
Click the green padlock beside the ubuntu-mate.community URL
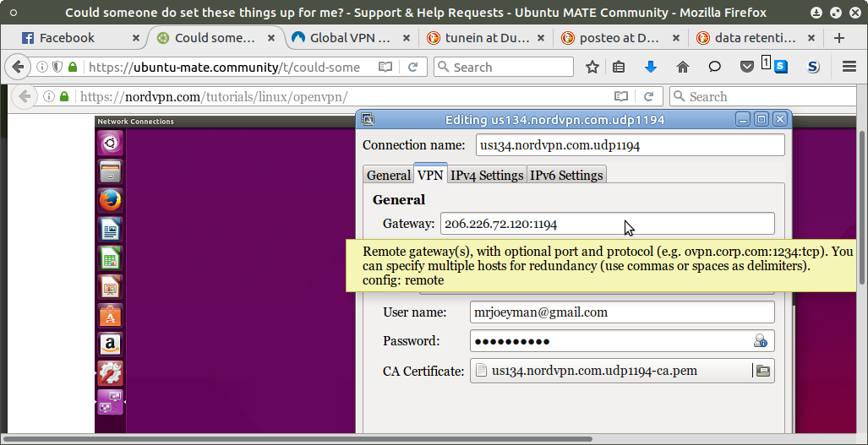[73, 67]
